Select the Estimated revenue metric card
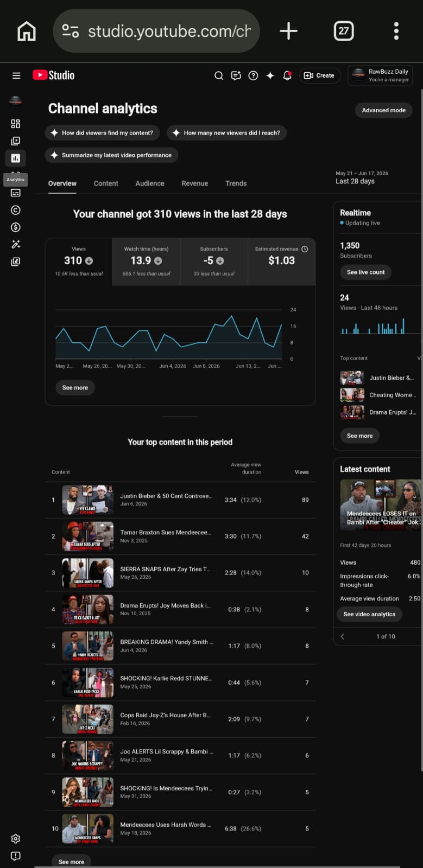423x868 pixels. click(x=281, y=261)
